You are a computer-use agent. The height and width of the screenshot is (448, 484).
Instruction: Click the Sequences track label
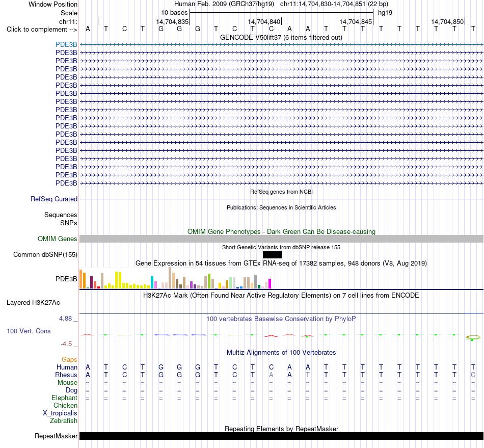click(61, 215)
